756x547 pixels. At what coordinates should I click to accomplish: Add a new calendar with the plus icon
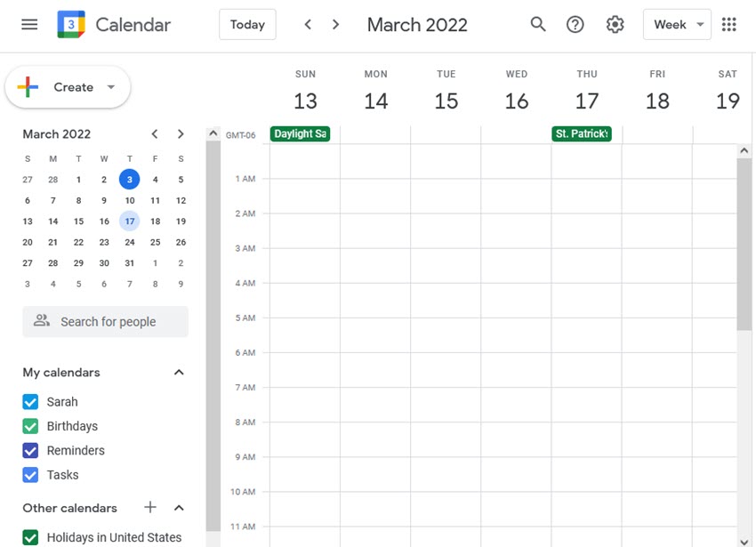point(149,507)
